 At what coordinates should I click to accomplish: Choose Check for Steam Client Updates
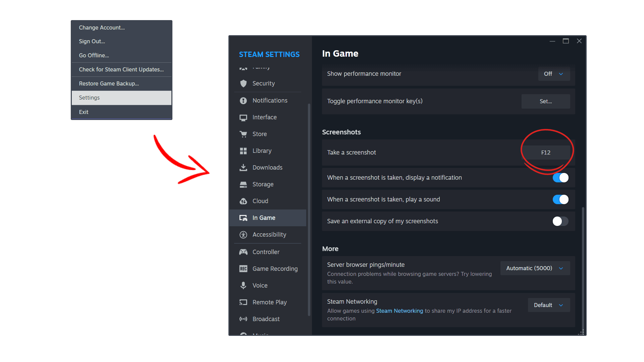pos(121,69)
